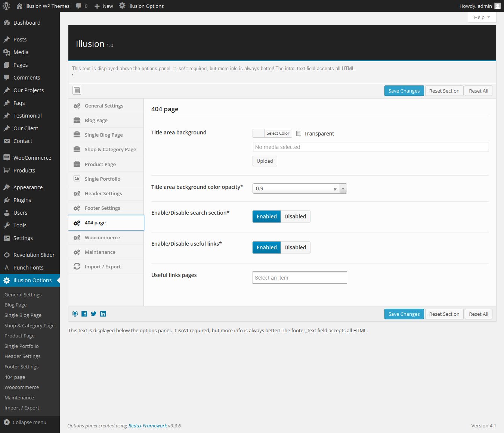Click the Pages icon in the sidebar
Screen dimensions: 504x433
[x=7, y=65]
